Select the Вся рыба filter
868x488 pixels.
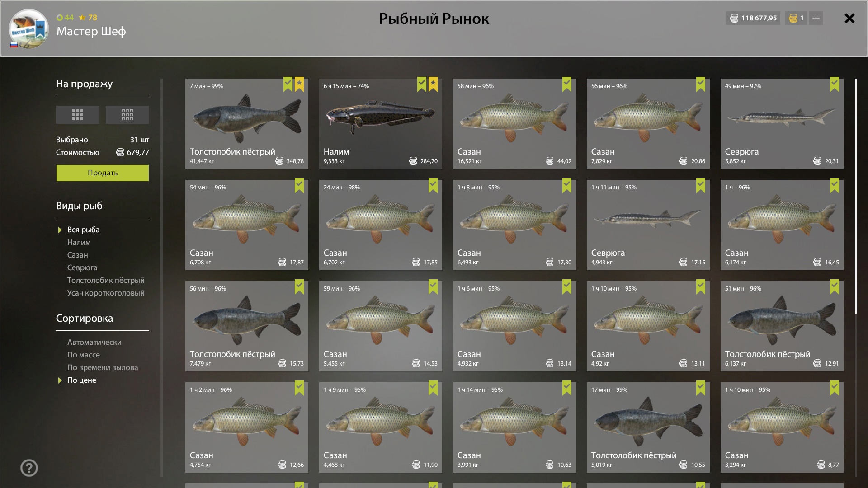pyautogui.click(x=84, y=230)
